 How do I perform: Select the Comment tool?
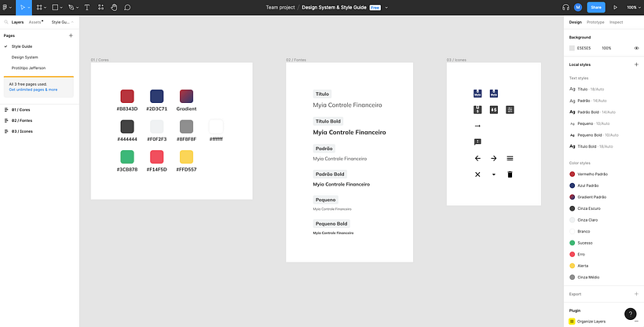[127, 7]
